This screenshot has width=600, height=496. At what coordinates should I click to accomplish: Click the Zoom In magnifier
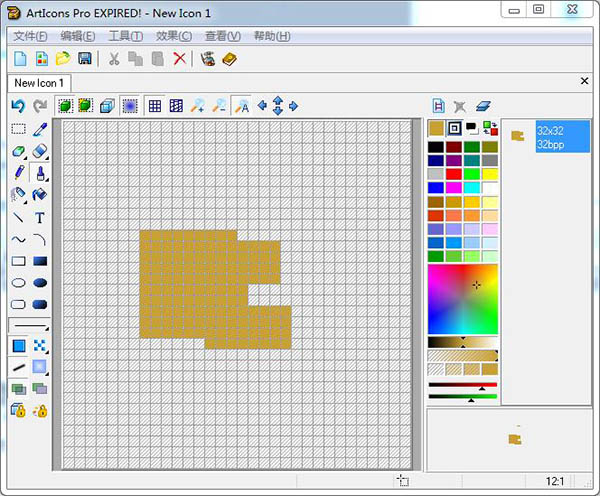tap(198, 106)
